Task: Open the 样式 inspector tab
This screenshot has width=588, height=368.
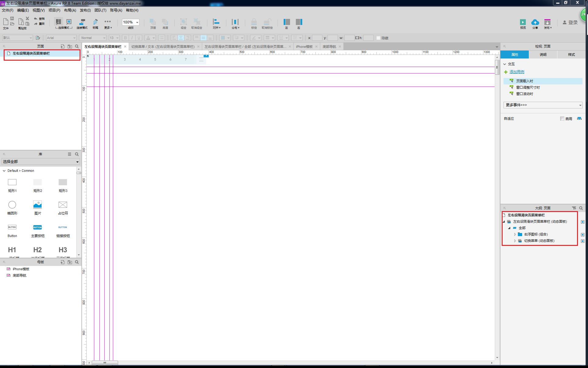Action: [571, 55]
